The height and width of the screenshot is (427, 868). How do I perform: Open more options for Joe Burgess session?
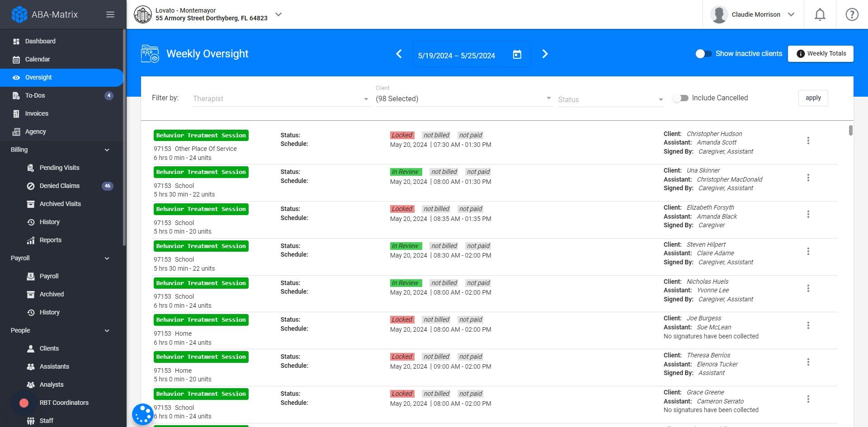click(808, 326)
